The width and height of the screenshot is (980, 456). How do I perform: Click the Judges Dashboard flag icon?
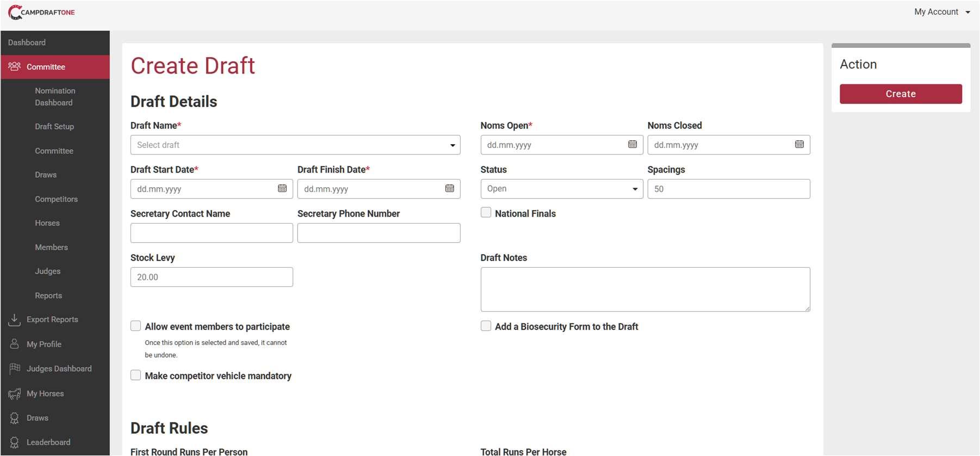(x=15, y=369)
